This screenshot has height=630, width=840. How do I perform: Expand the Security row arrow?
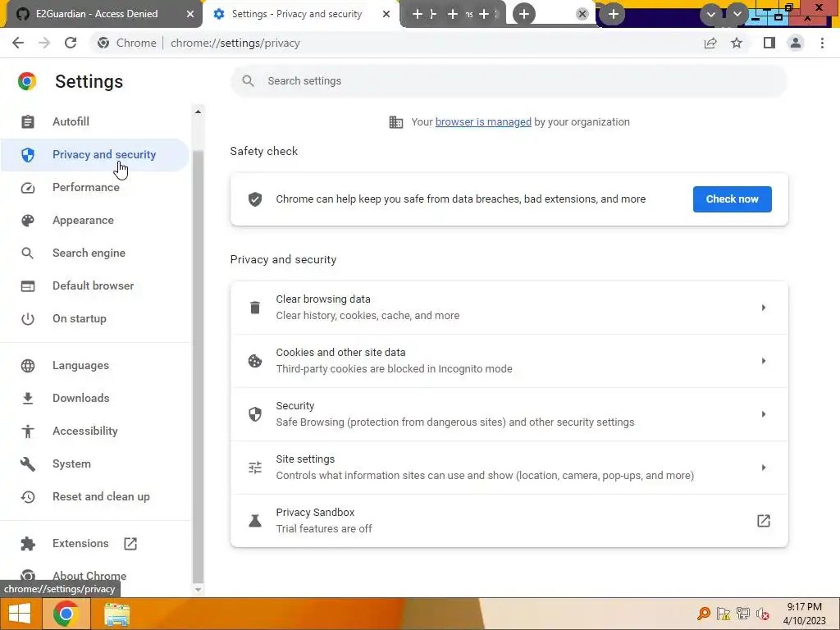(x=764, y=414)
